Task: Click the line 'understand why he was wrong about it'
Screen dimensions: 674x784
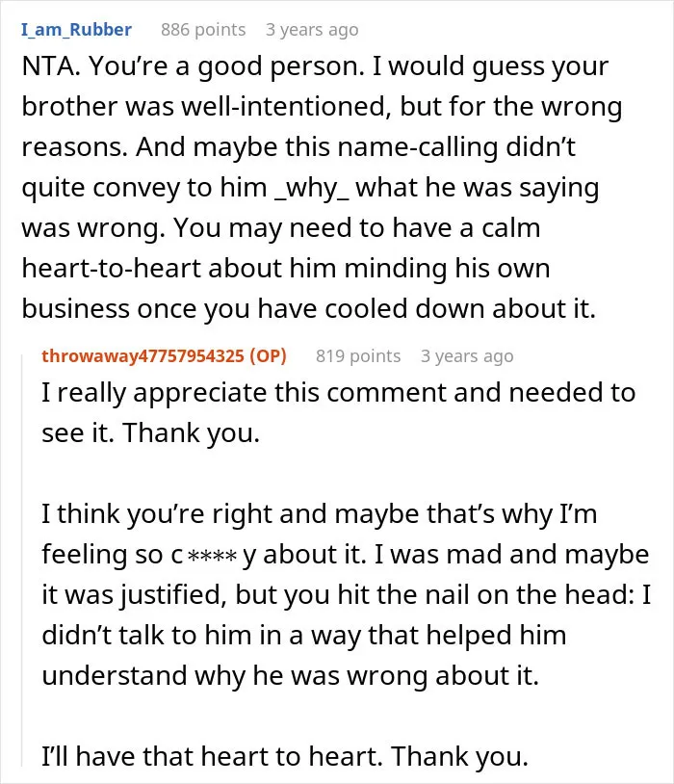Action: 291,676
